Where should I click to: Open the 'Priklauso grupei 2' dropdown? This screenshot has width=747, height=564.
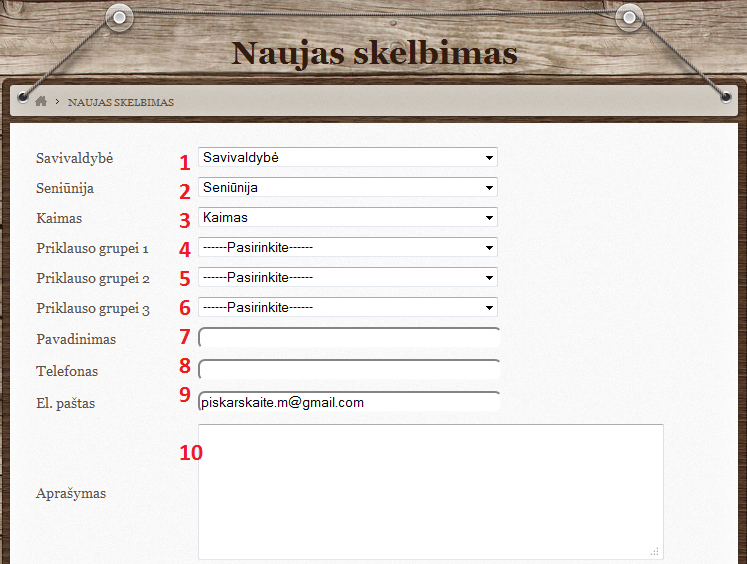pos(347,277)
